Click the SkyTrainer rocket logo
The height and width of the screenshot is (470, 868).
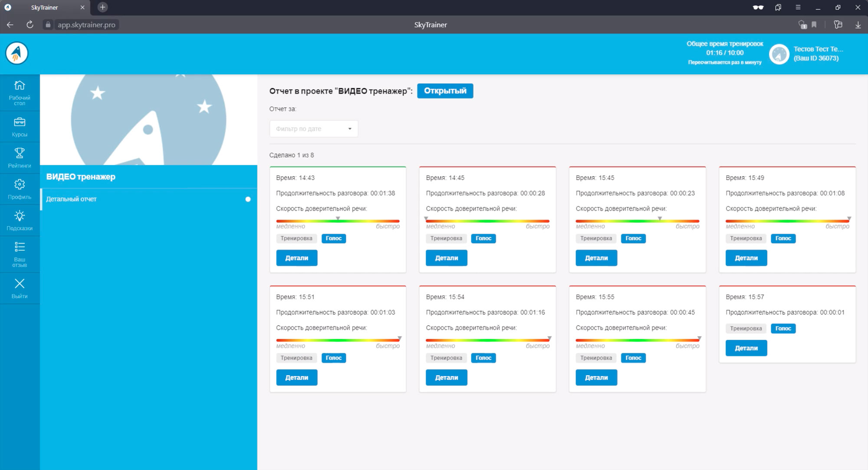click(17, 53)
